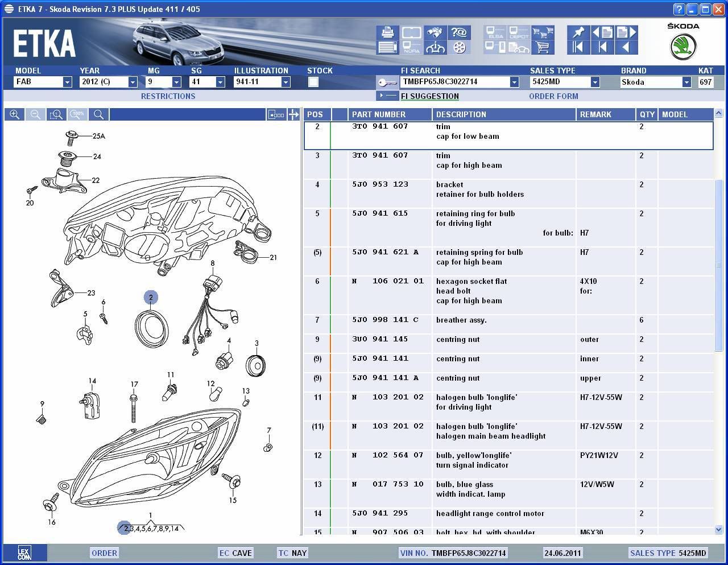
Task: Click the LEX COM logo in status bar
Action: pos(24,552)
